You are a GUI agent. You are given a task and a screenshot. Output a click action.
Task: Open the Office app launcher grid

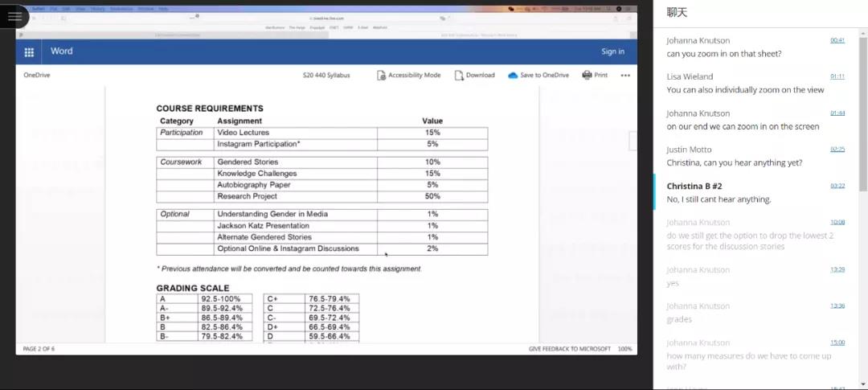click(29, 51)
